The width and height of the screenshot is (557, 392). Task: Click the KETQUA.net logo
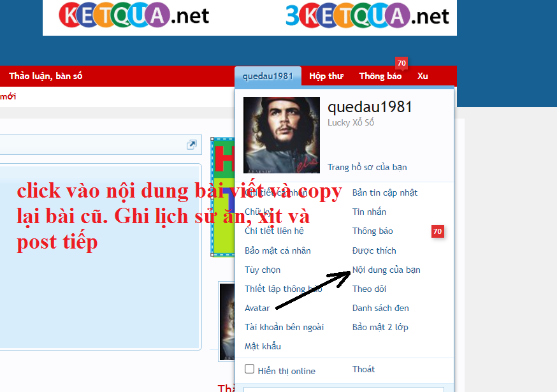[x=134, y=15]
